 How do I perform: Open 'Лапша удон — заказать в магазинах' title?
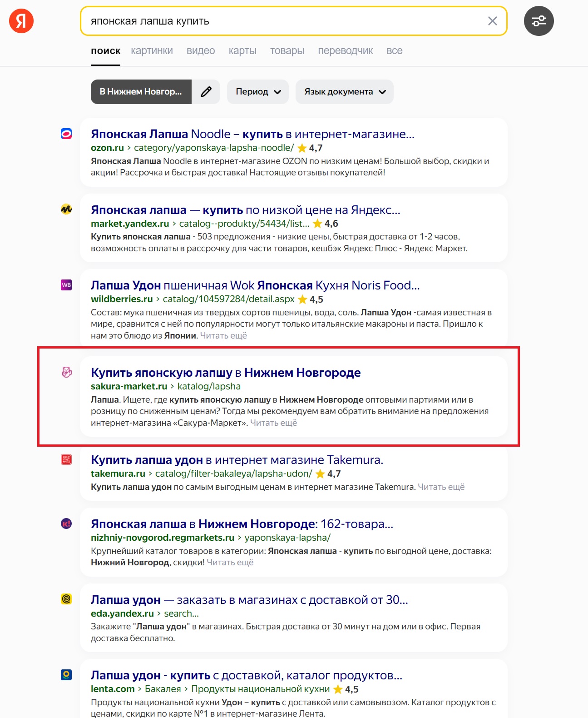tap(249, 600)
